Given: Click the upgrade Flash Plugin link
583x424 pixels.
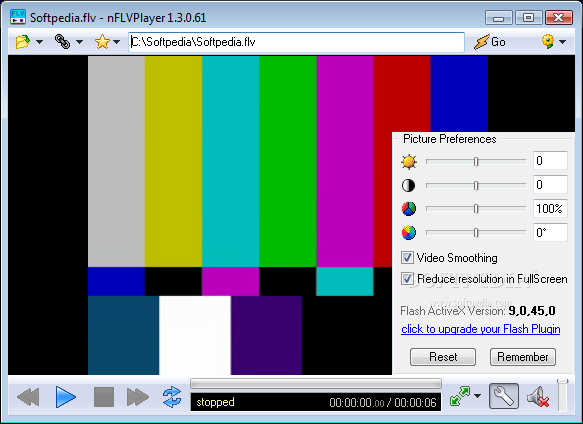Looking at the screenshot, I should pos(481,329).
